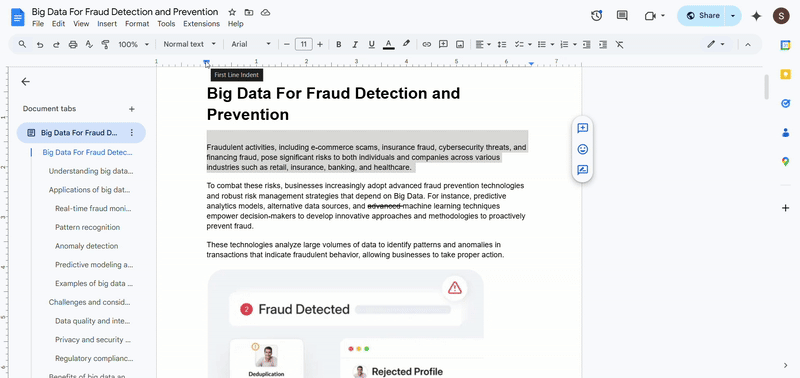Open the Gemini sparkle icon
Viewport: 800px width, 378px height.
point(757,16)
